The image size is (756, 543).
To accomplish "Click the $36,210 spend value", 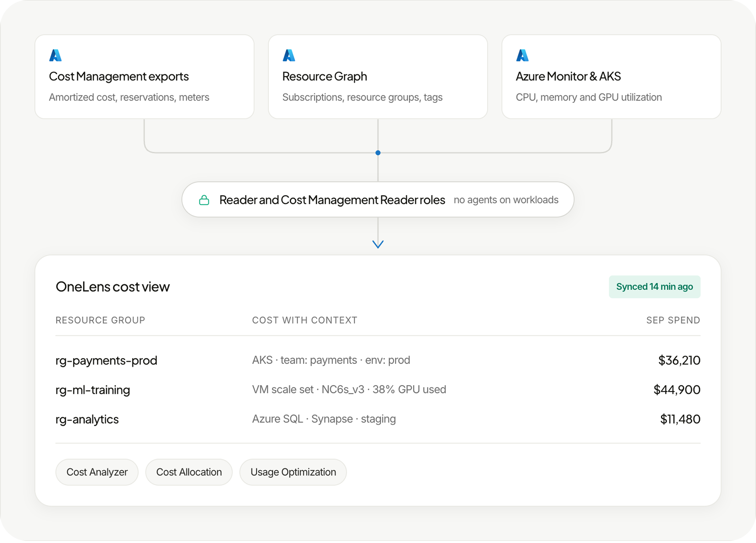I will [679, 360].
